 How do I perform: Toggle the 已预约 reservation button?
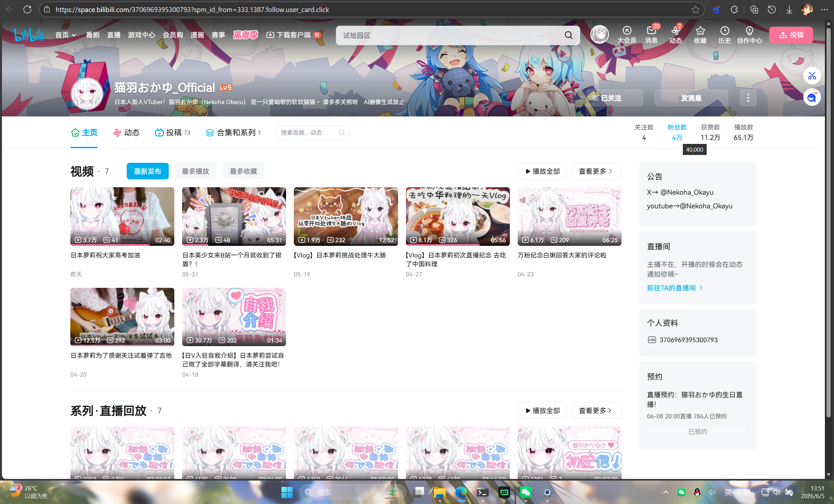tap(697, 431)
